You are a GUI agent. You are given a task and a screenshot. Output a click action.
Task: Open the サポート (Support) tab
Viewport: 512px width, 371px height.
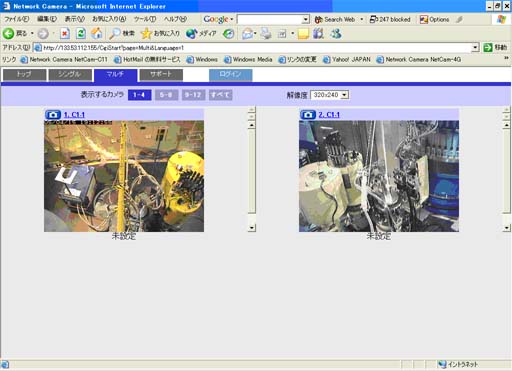161,74
